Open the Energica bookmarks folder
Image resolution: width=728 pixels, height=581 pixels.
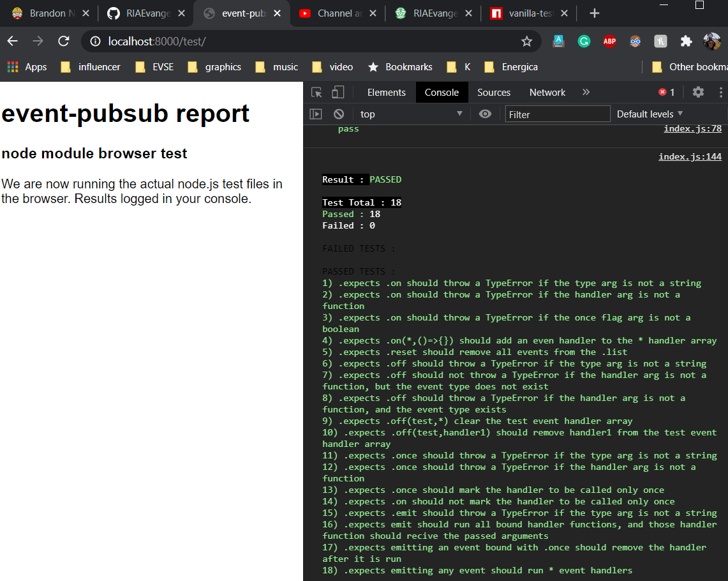point(510,67)
